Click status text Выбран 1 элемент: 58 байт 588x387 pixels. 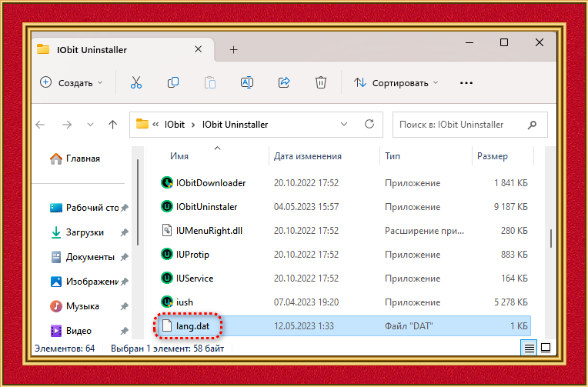tap(167, 349)
